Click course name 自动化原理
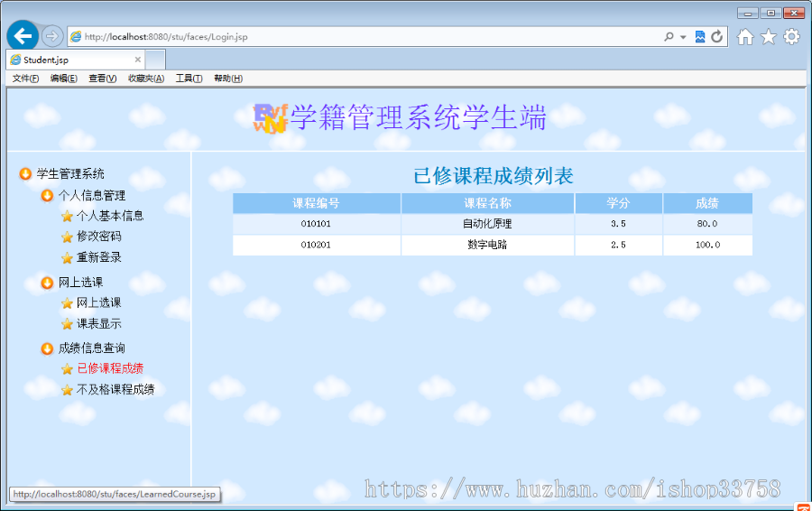The width and height of the screenshot is (812, 511). pyautogui.click(x=487, y=224)
